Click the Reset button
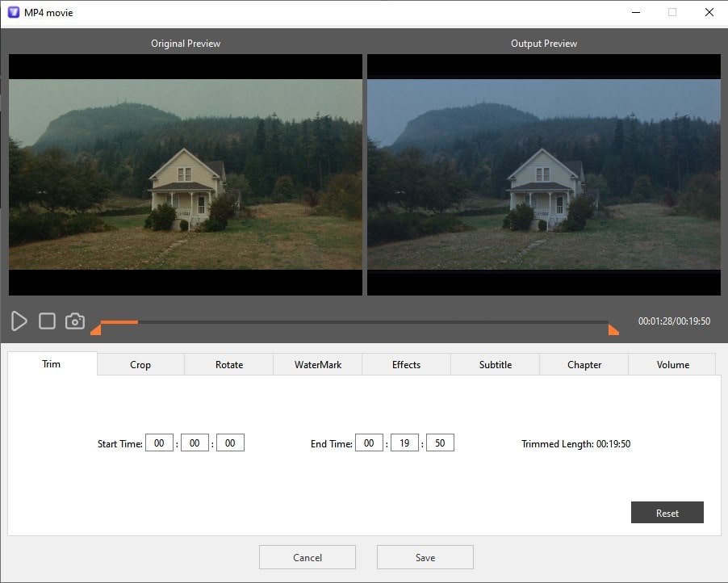 (x=667, y=512)
